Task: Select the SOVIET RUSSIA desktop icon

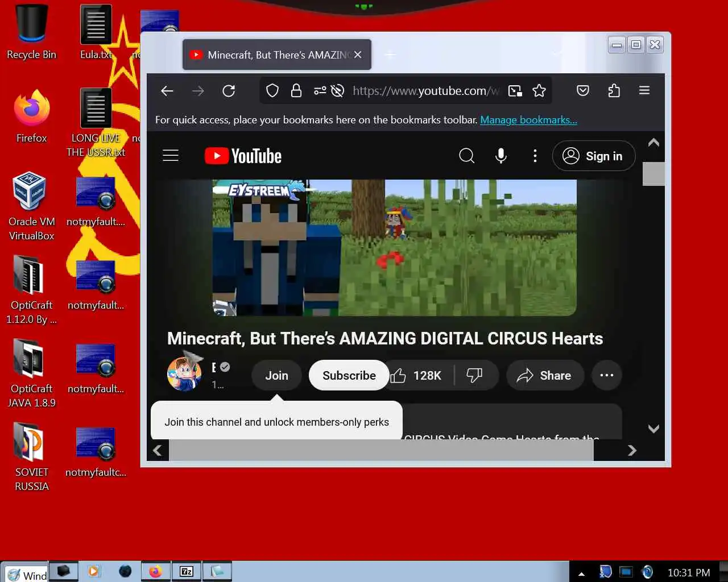Action: pos(31,457)
